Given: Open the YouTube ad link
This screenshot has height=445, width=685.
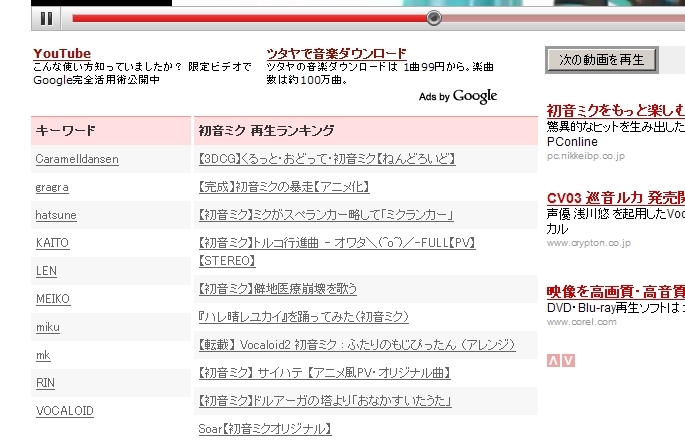Looking at the screenshot, I should tap(62, 54).
